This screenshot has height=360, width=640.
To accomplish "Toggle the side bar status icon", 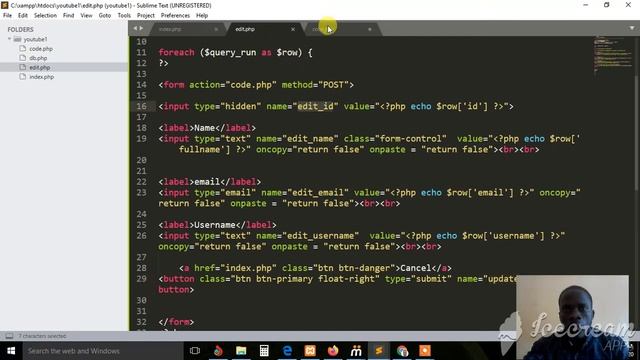I will pyautogui.click(x=9, y=336).
